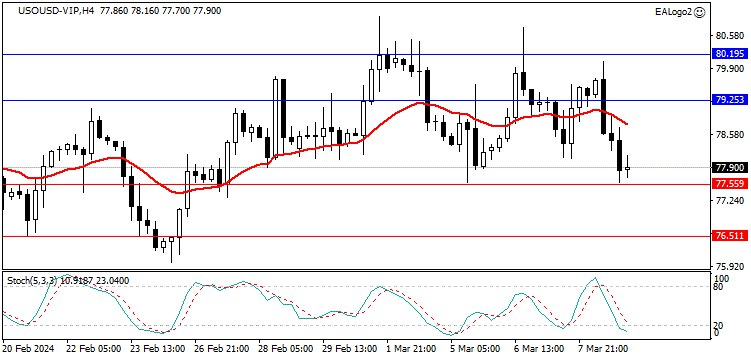751x360 pixels.
Task: Click the 28 Feb 05:00 time label
Action: coord(285,348)
